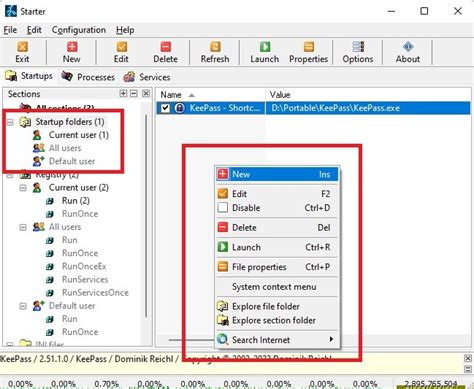Open the Edit menu in menu bar
This screenshot has width=474, height=389.
pos(34,30)
